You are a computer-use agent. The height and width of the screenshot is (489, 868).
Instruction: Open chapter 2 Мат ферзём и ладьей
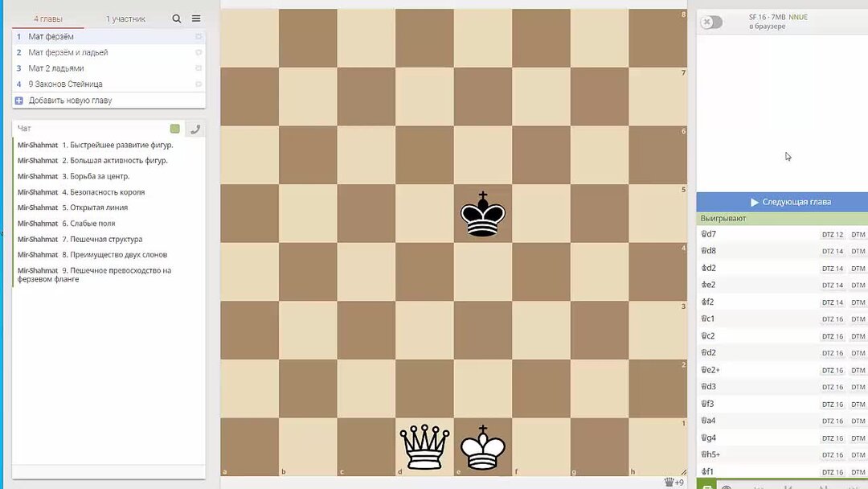108,52
